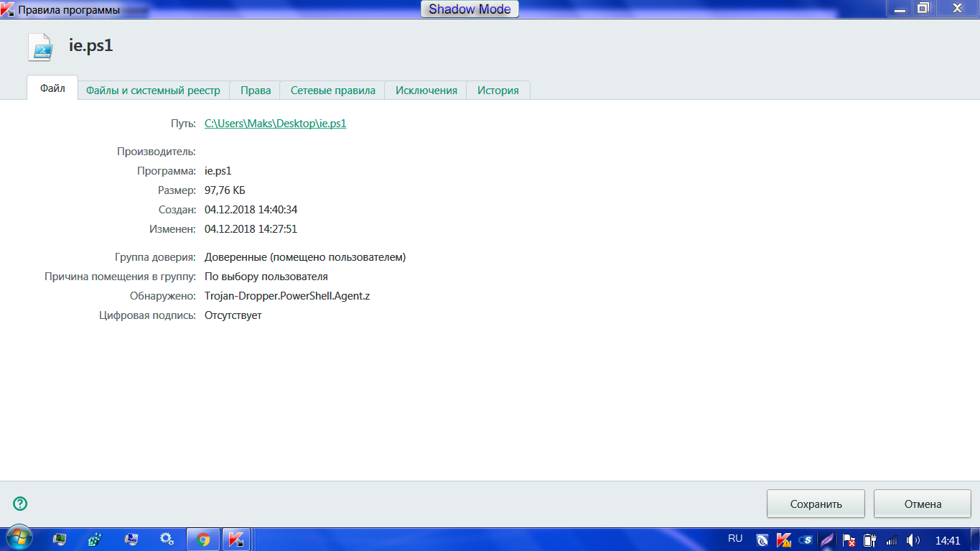Click the Отмена button
This screenshot has height=551, width=980.
(x=923, y=504)
